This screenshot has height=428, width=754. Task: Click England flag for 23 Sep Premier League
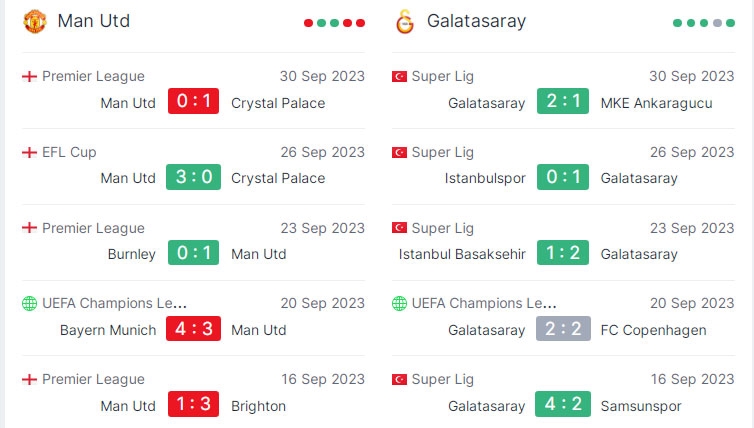29,228
